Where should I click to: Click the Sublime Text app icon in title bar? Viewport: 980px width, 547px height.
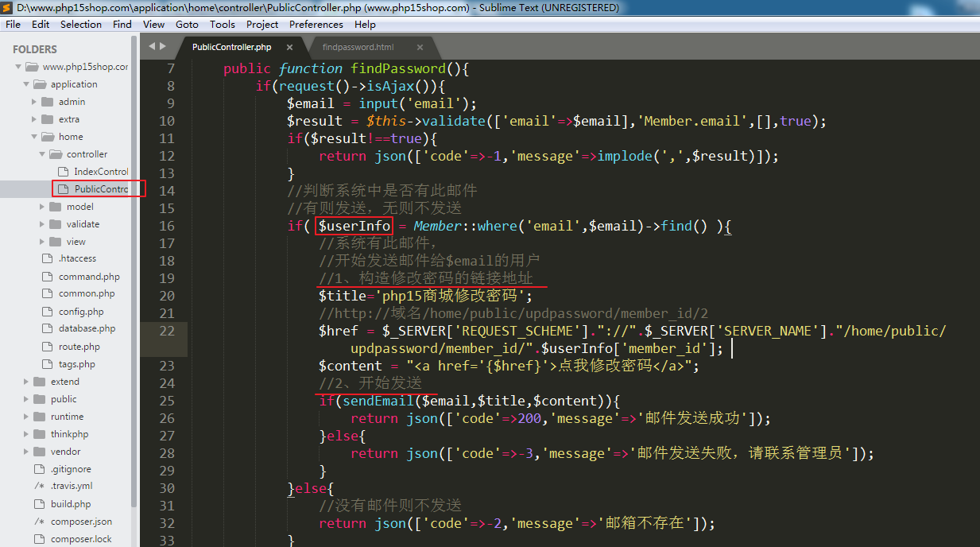pos(7,7)
